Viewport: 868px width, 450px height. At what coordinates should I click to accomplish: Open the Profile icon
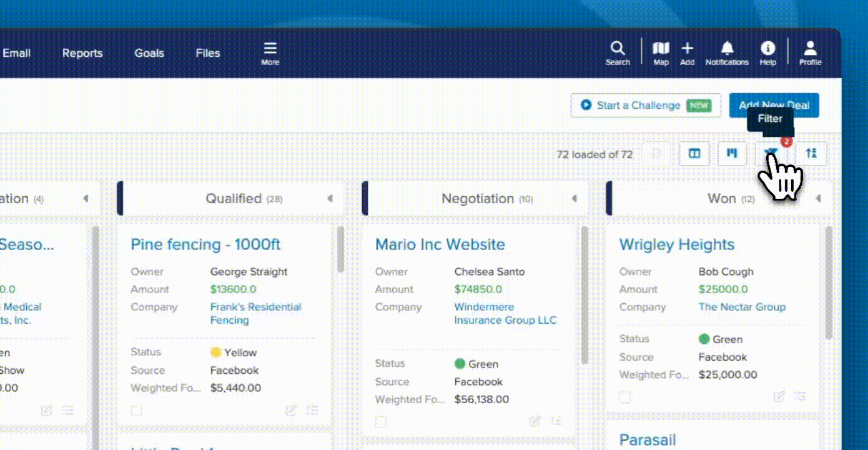click(x=810, y=53)
